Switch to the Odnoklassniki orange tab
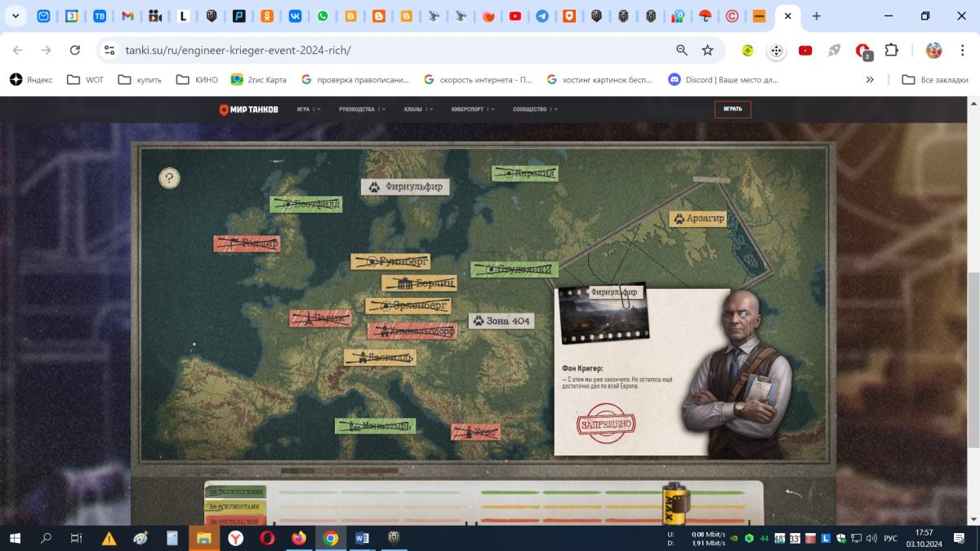Screen dimensions: 980x551 (267, 16)
